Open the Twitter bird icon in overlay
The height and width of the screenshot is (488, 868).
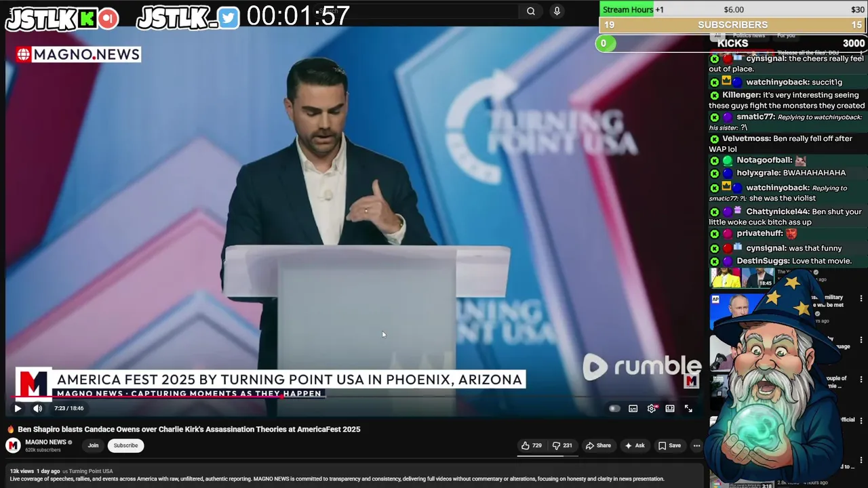[229, 18]
